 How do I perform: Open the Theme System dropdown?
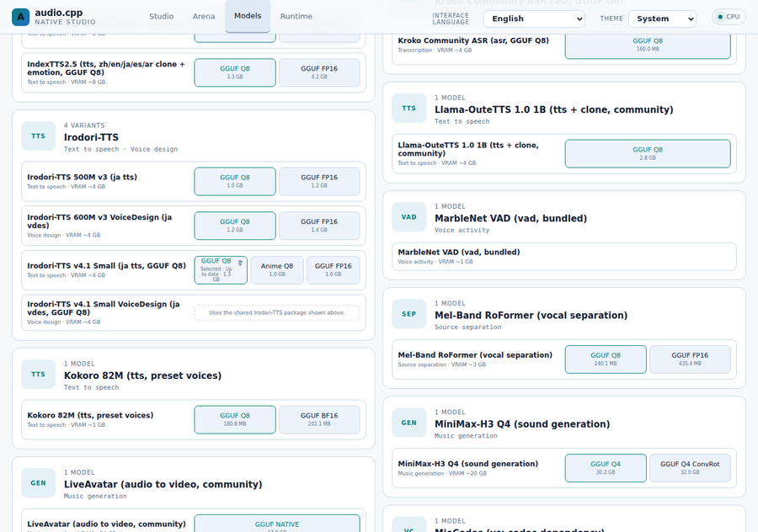tap(662, 19)
